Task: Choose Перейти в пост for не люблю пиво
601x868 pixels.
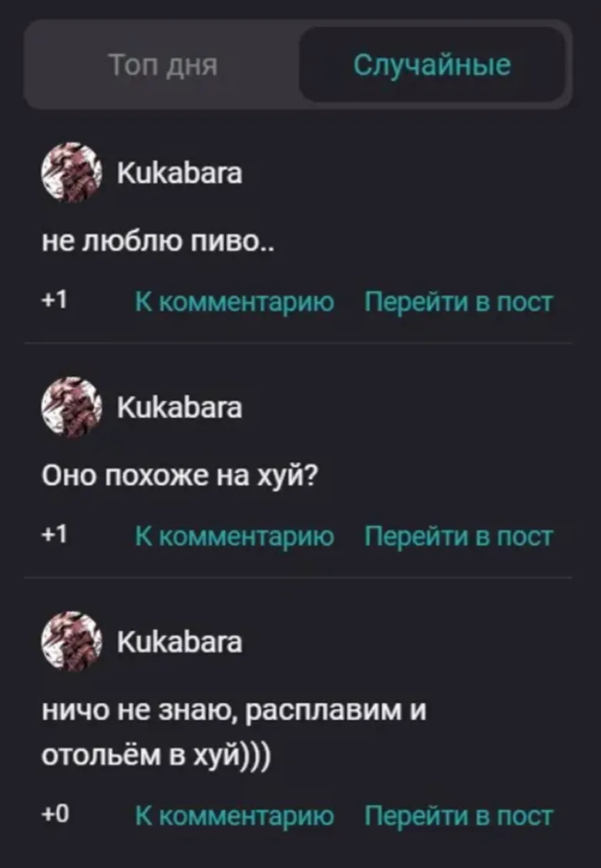Action: 458,302
